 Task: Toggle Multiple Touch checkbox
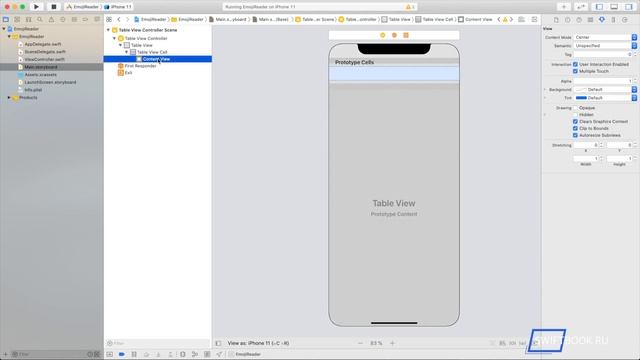(x=575, y=71)
